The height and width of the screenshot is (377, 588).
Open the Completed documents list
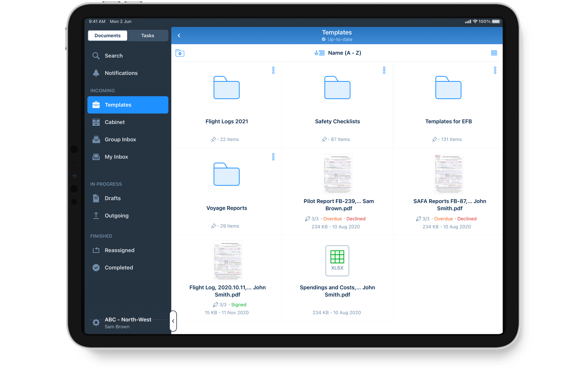pyautogui.click(x=119, y=267)
